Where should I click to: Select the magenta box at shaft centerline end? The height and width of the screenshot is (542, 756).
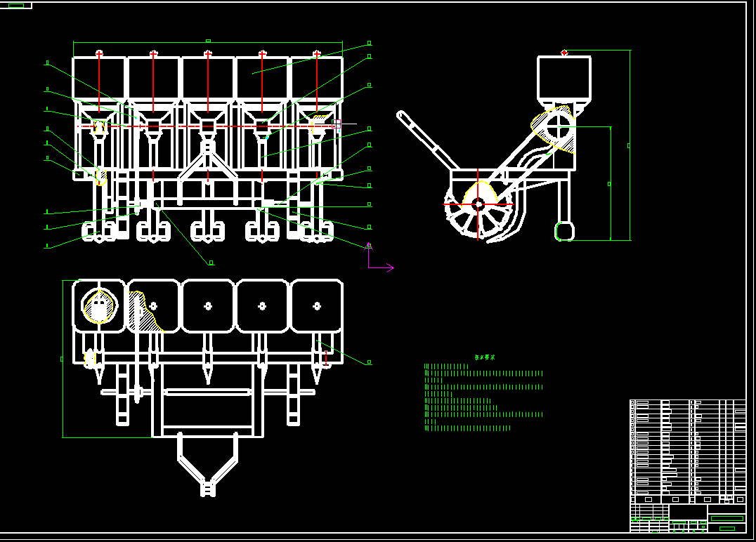point(337,124)
